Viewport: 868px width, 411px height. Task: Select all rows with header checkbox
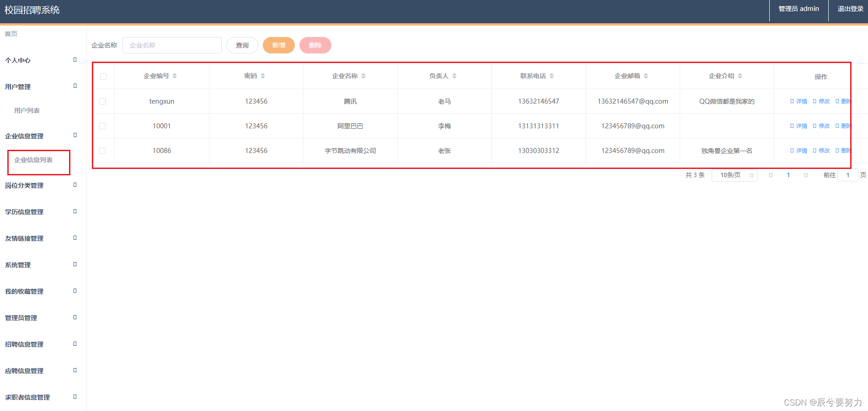point(103,77)
